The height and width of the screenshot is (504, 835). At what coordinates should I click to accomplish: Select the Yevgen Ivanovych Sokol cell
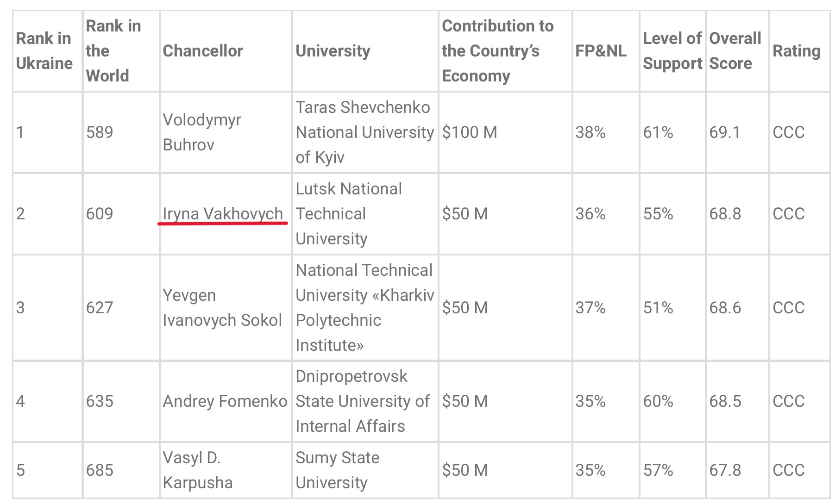(222, 308)
